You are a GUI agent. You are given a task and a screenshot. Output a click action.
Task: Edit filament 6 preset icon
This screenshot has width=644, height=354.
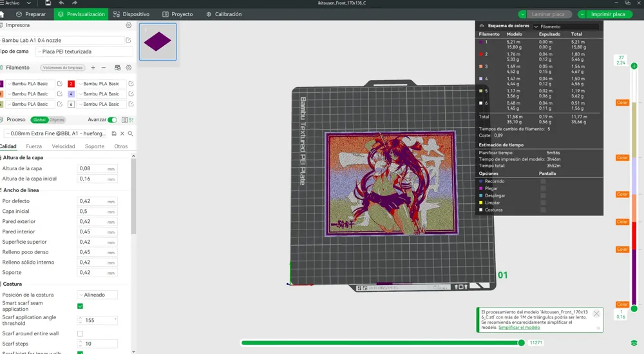coord(131,104)
